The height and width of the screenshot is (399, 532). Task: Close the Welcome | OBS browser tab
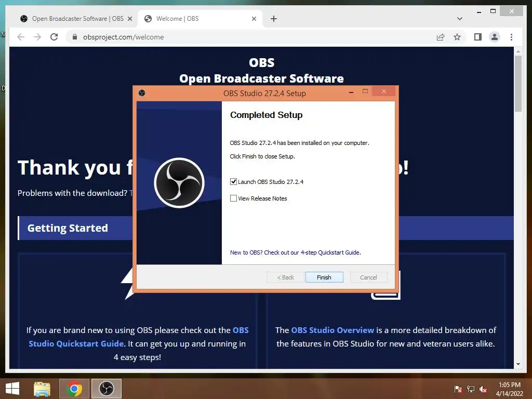click(254, 19)
